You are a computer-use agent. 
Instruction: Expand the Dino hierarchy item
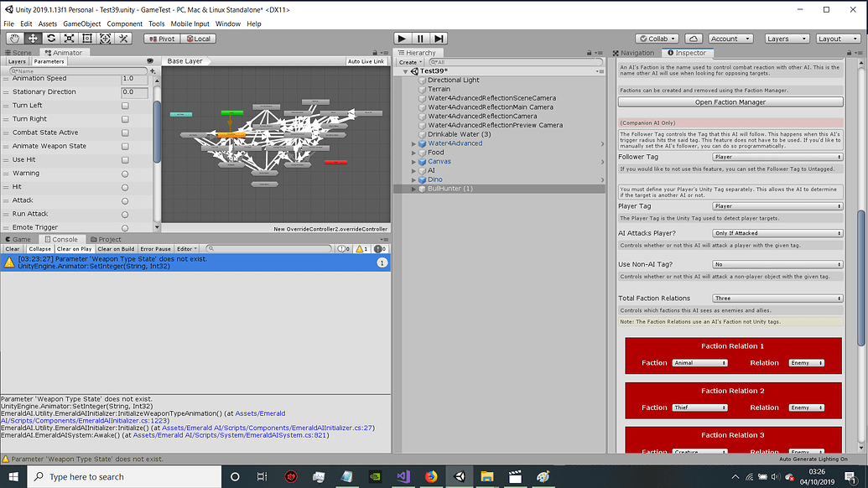(413, 179)
